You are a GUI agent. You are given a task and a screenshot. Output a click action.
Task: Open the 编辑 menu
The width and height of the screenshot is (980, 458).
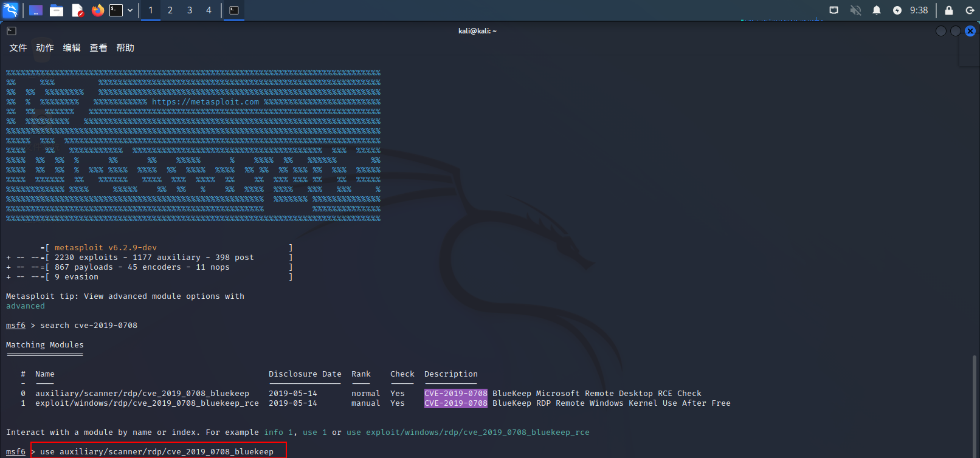(72, 48)
